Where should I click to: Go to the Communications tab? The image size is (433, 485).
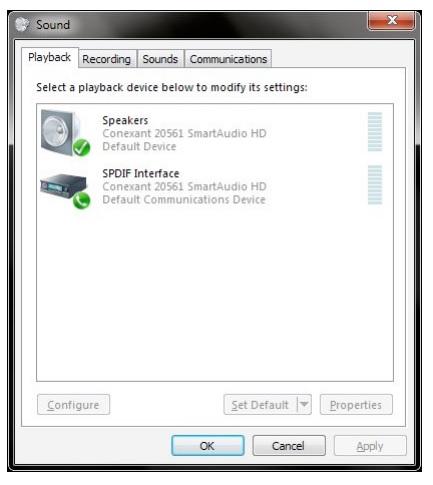(228, 59)
